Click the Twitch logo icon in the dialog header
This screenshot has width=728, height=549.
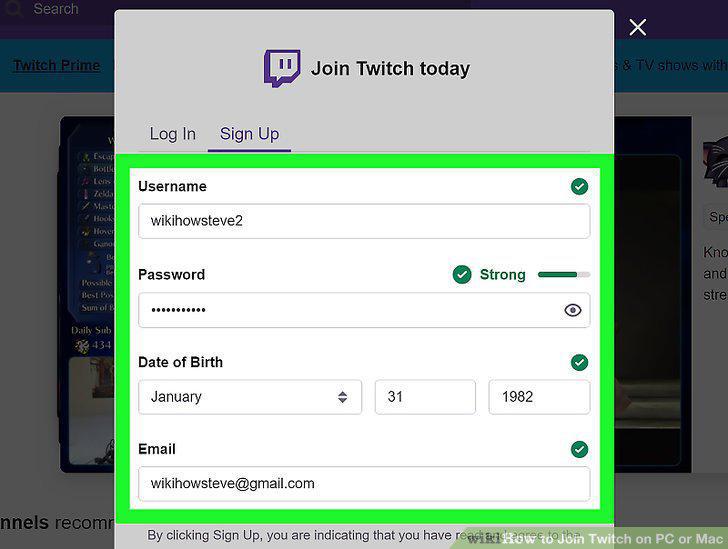(x=282, y=68)
